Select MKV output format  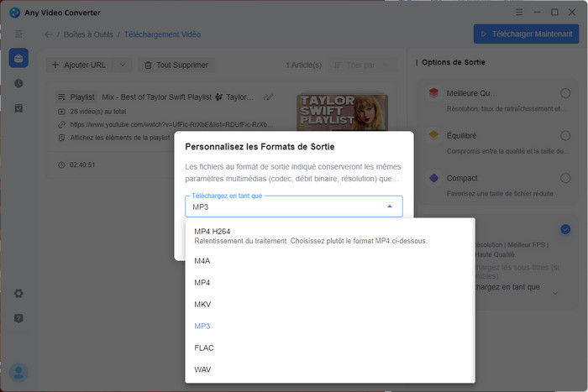tap(330, 305)
